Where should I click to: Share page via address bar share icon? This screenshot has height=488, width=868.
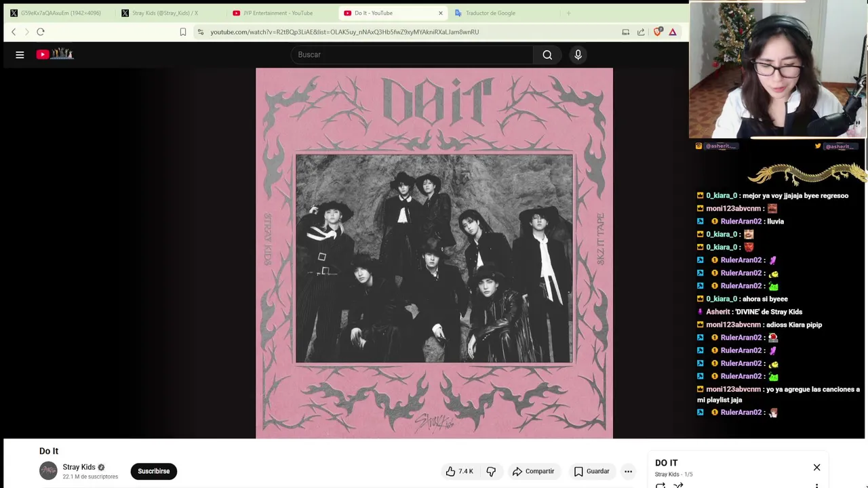click(x=641, y=32)
